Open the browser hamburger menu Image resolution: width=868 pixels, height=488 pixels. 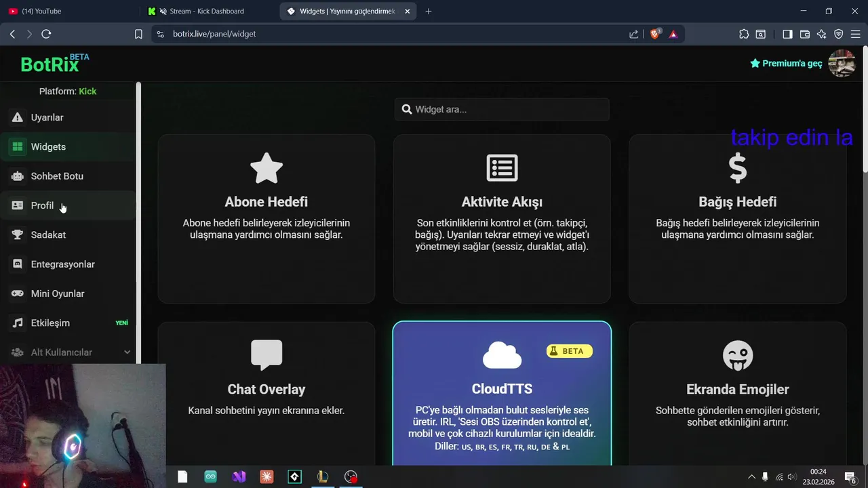(856, 34)
